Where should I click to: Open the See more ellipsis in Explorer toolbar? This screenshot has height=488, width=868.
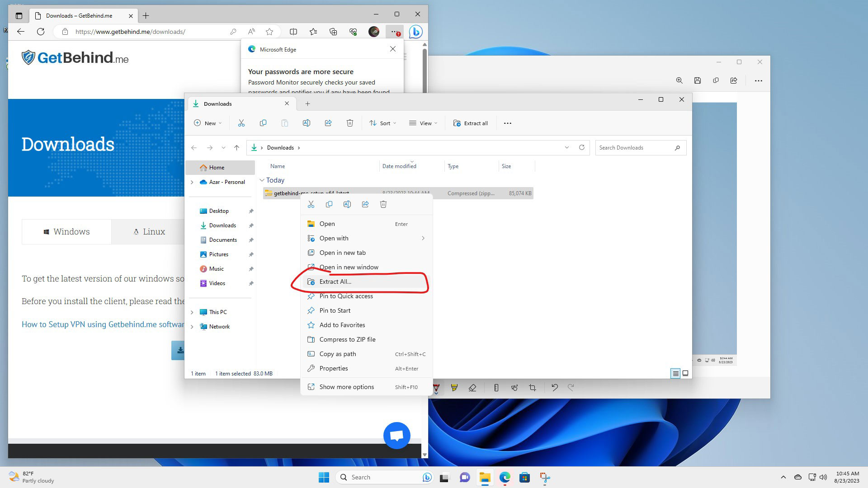click(x=508, y=123)
